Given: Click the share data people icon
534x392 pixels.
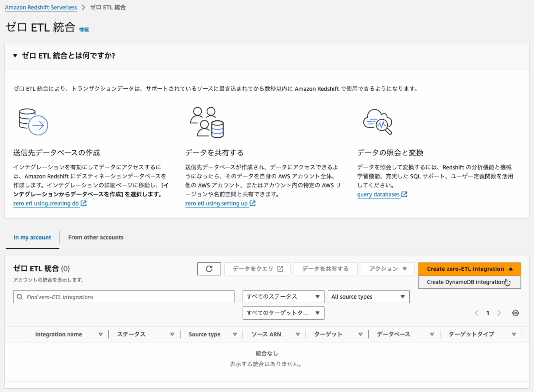Looking at the screenshot, I should 207,122.
